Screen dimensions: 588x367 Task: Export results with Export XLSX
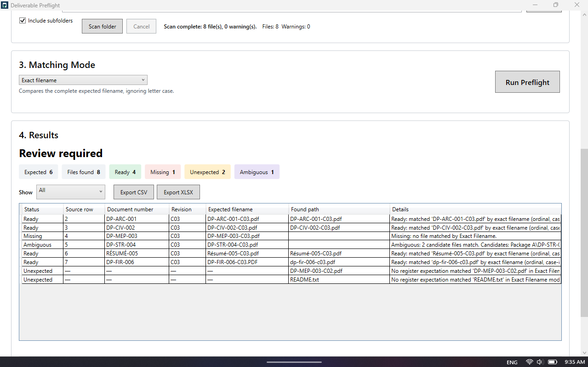point(178,192)
